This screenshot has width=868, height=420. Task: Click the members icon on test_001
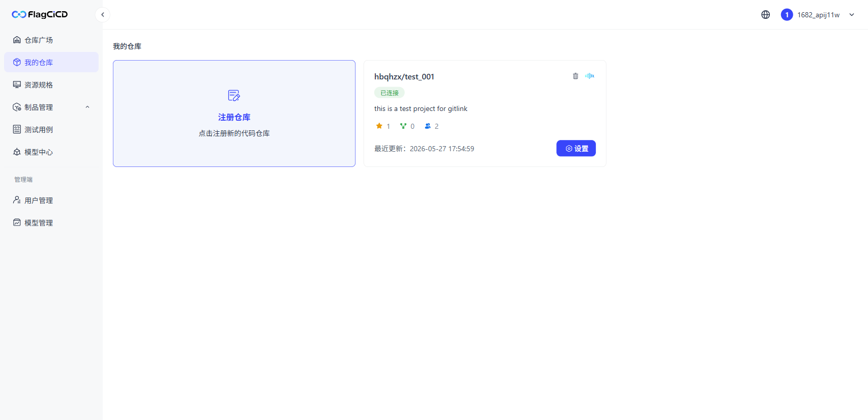(428, 126)
